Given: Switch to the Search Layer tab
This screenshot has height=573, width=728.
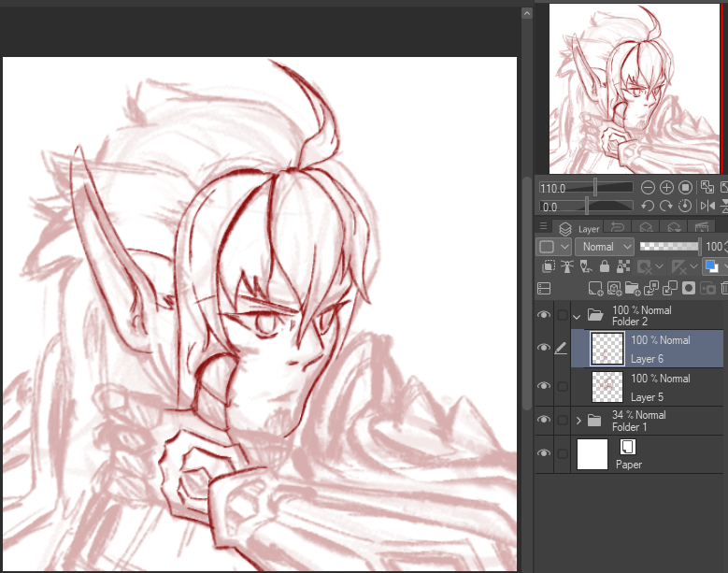Looking at the screenshot, I should (646, 227).
